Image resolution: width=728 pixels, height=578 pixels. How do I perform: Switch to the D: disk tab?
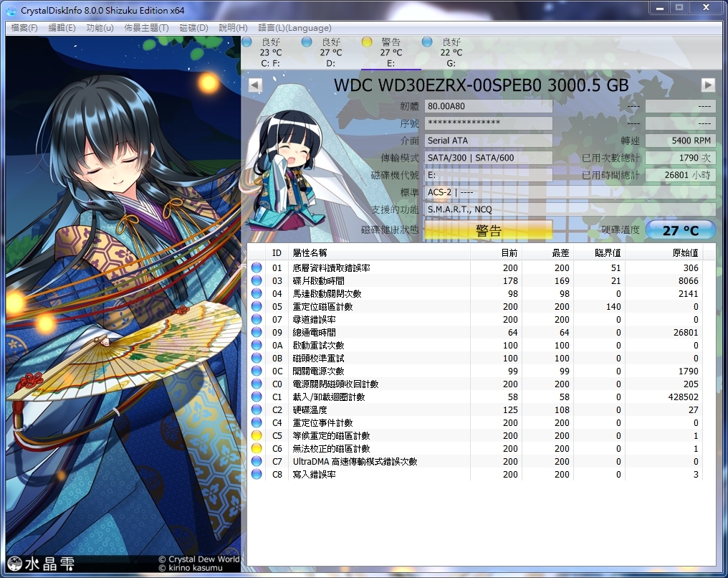330,52
